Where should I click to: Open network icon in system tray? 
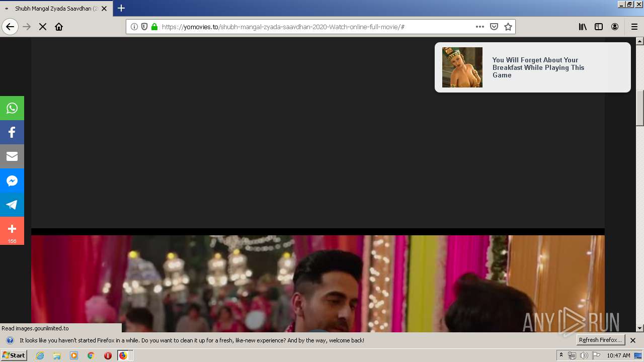click(x=572, y=355)
